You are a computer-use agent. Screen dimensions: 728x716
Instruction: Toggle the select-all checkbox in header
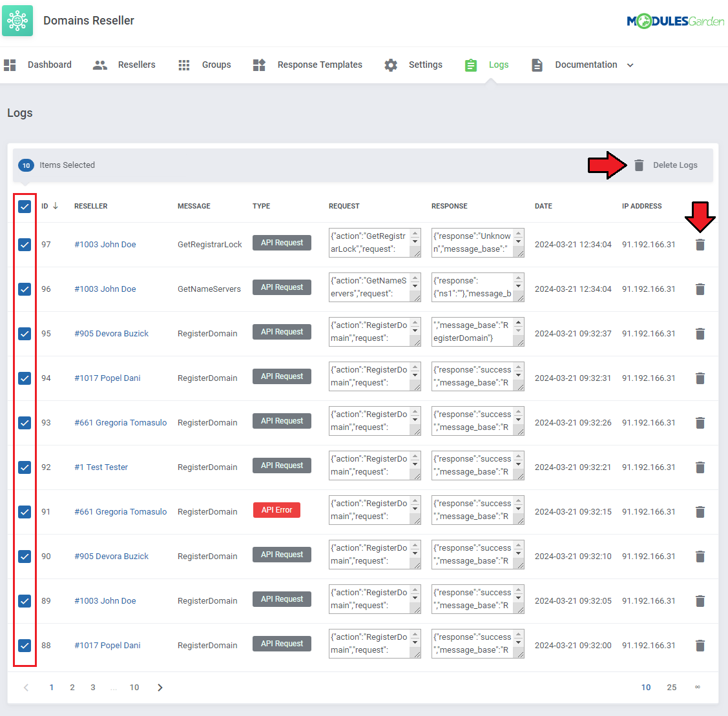pos(25,207)
